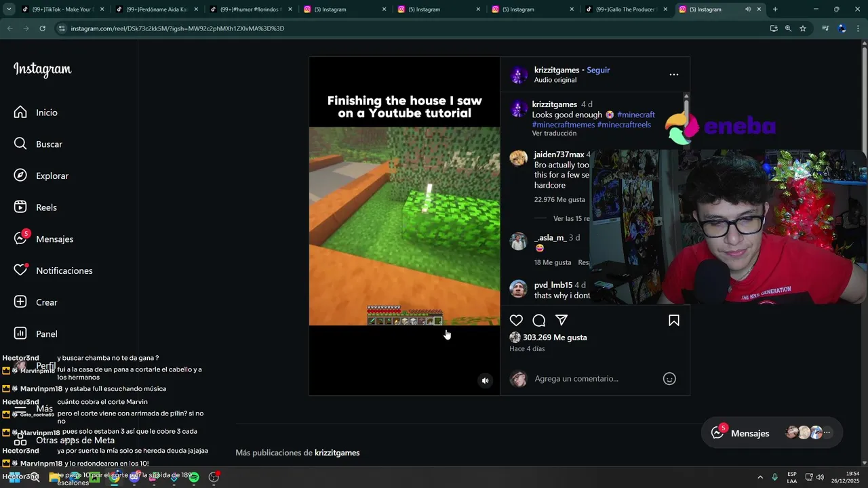This screenshot has width=868, height=488.
Task: Open jaiden737max commenter profile
Action: point(559,155)
